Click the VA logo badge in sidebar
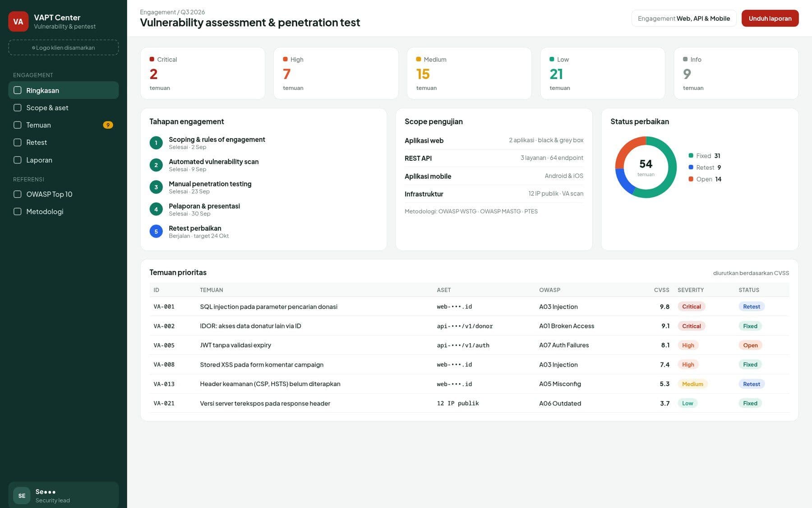Viewport: 812px width, 508px height. 18,22
